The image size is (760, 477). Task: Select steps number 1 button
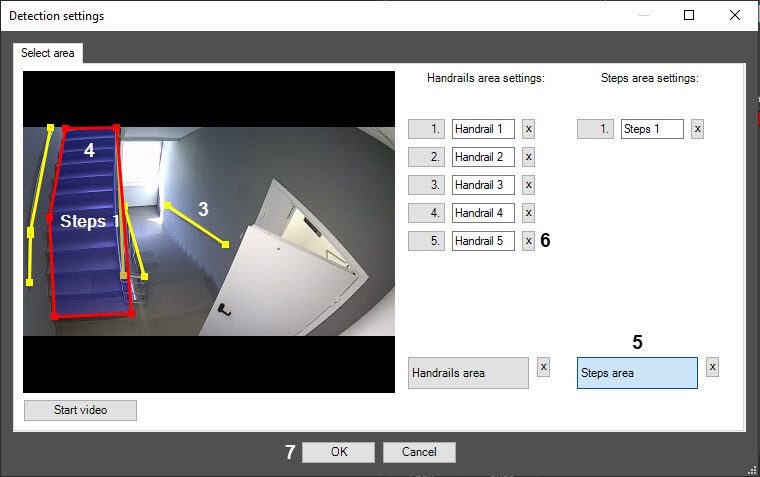595,129
